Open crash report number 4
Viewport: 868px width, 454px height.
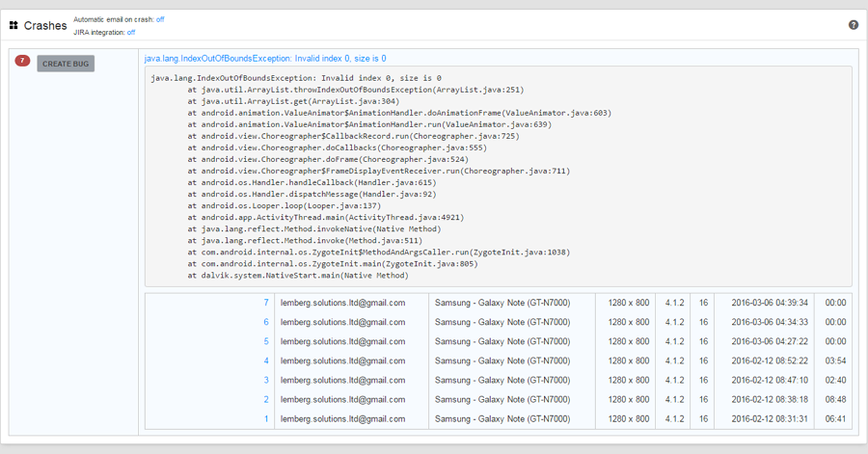pos(266,361)
